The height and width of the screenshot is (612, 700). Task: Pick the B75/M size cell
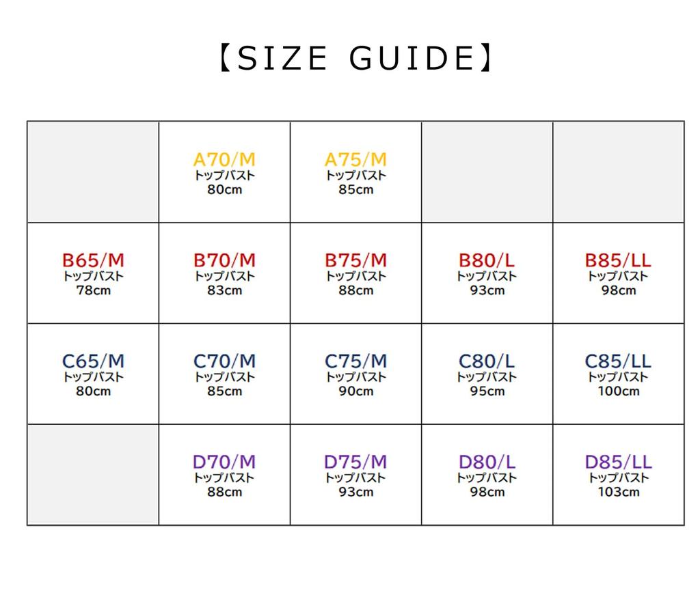pyautogui.click(x=355, y=273)
